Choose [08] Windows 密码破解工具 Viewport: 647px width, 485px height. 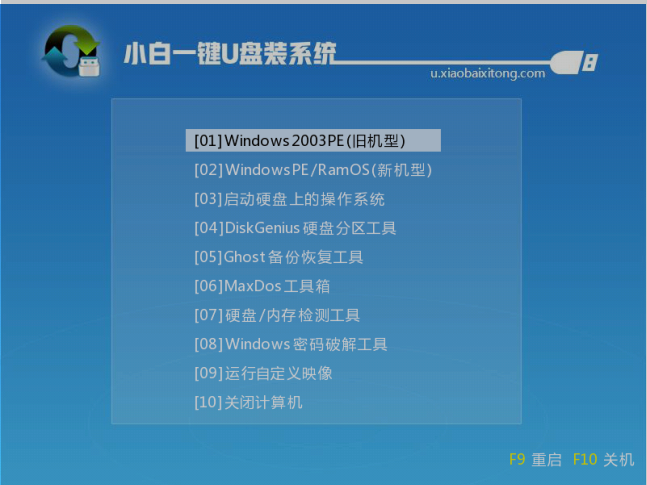(x=290, y=344)
